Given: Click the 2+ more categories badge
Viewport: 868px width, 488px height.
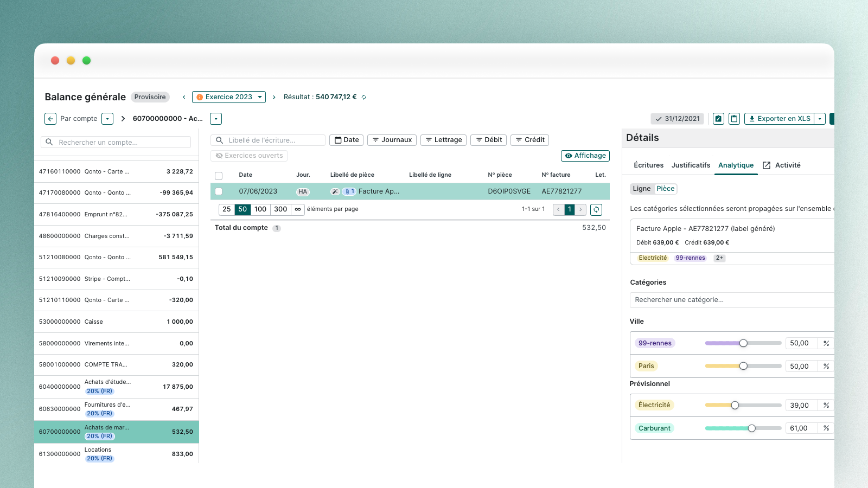Looking at the screenshot, I should tap(719, 258).
